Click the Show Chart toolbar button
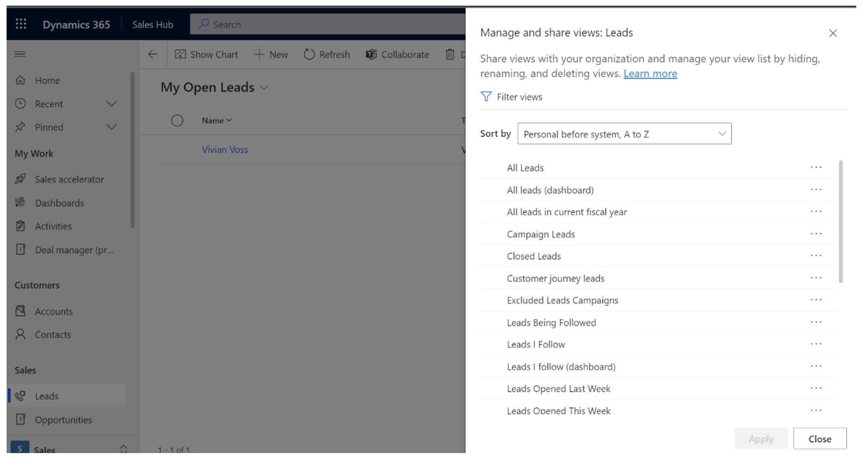Viewport: 868px width, 462px height. coord(207,55)
